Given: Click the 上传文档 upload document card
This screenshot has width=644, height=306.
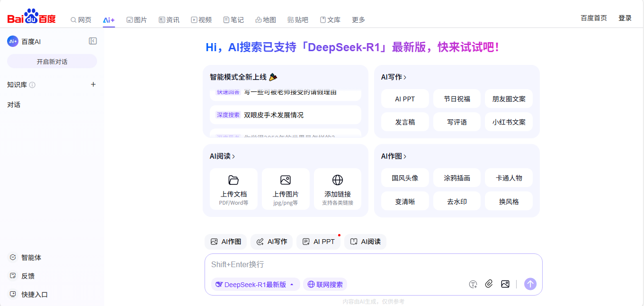Looking at the screenshot, I should click(x=233, y=189).
